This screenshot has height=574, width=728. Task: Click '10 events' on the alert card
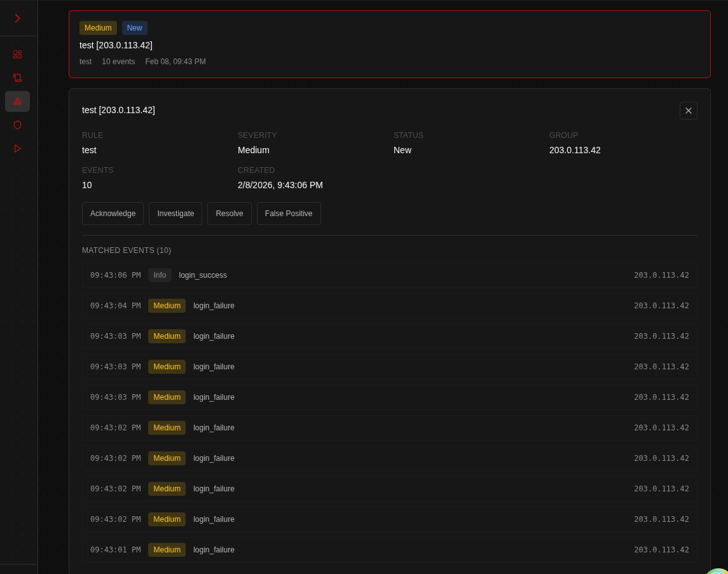pos(118,62)
